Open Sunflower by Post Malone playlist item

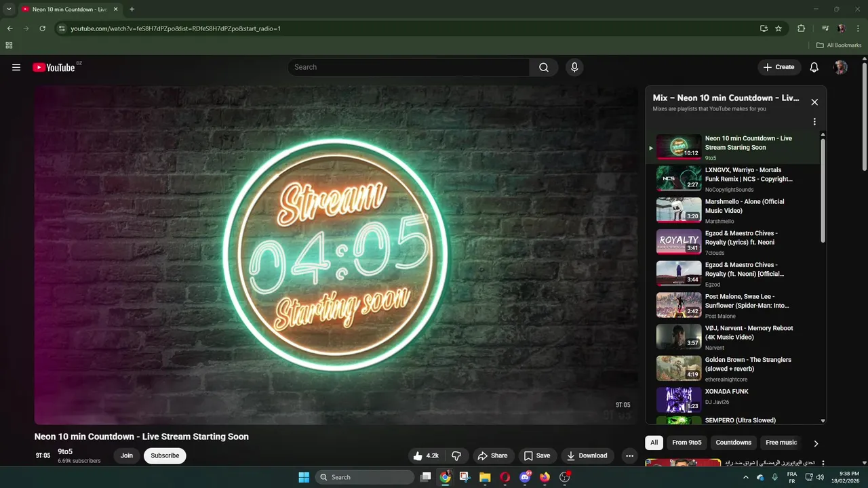coord(732,306)
